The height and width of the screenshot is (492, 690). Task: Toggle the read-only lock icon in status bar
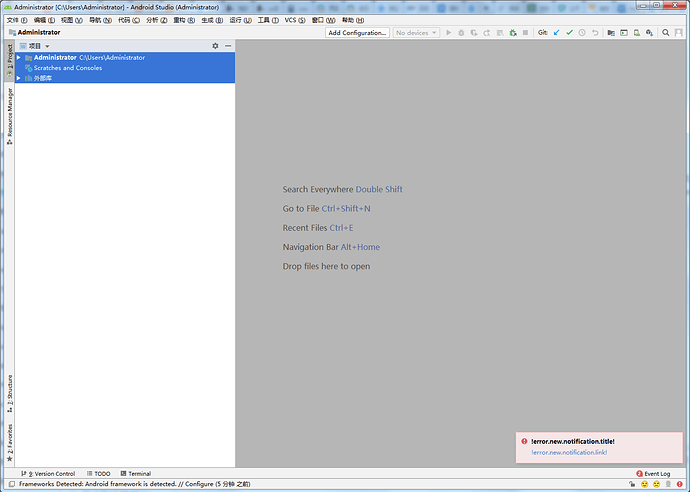(x=632, y=484)
